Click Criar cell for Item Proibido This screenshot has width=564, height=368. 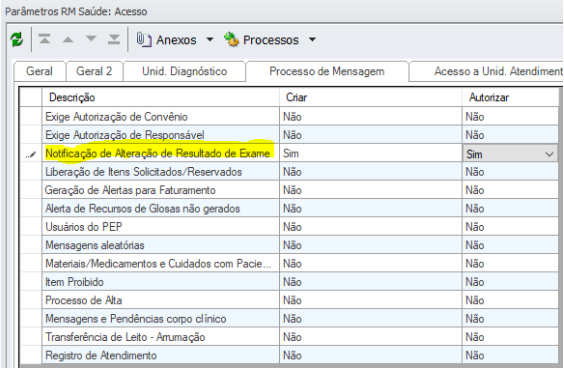click(371, 282)
